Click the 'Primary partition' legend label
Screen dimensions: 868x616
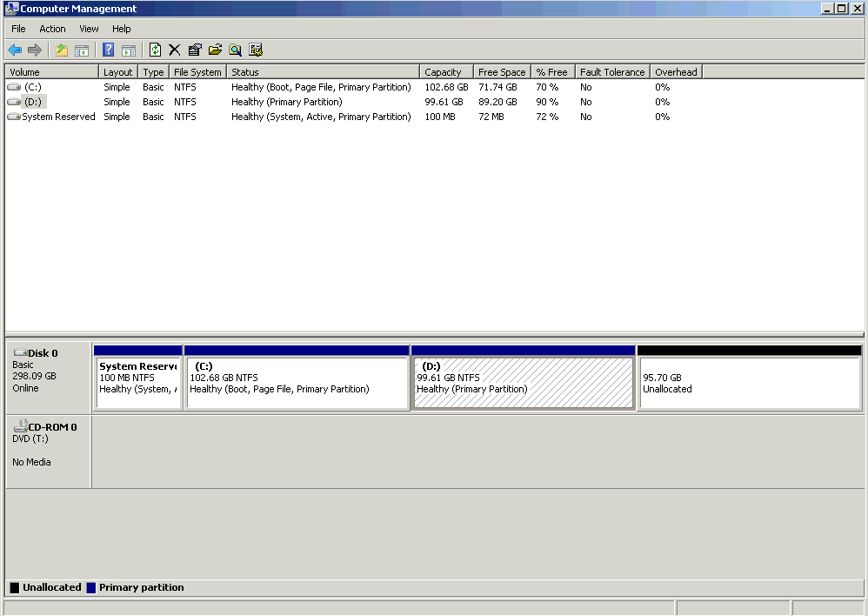click(142, 587)
